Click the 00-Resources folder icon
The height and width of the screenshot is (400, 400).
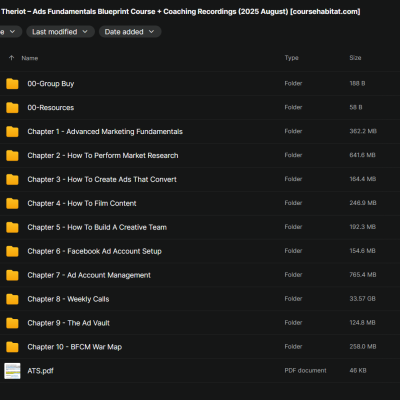tap(12, 108)
